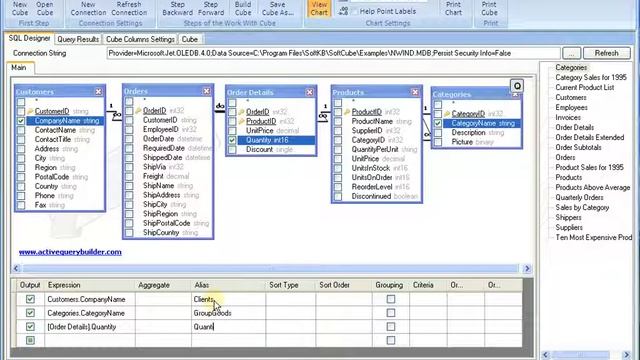Click right scroll arrow under the object list

(x=627, y=355)
